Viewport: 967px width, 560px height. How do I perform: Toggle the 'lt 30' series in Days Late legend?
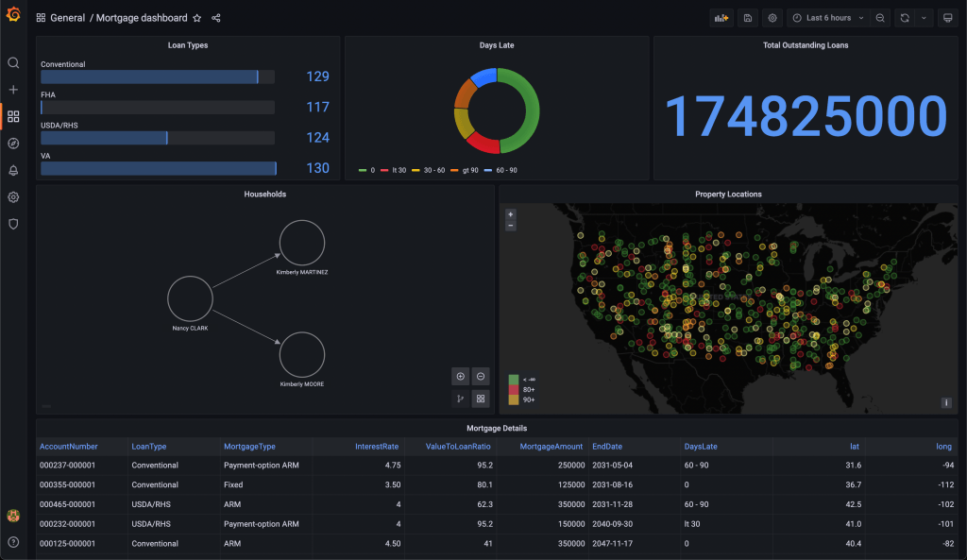(399, 171)
